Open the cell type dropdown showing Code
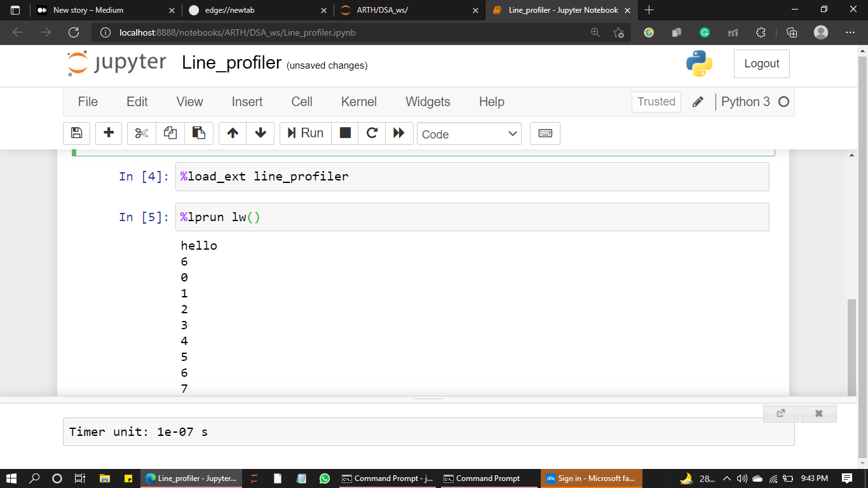 coord(469,133)
